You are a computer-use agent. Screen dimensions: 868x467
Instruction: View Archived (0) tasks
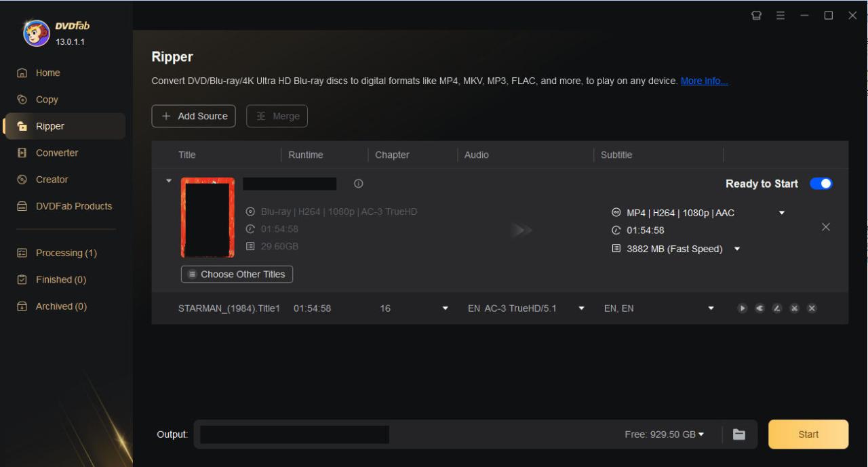pyautogui.click(x=62, y=306)
